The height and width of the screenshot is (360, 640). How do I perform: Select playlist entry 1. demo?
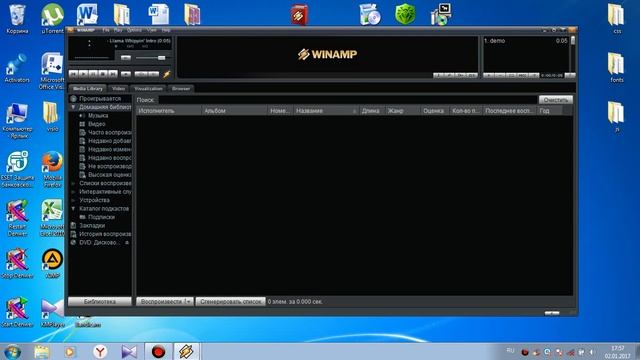[x=526, y=41]
